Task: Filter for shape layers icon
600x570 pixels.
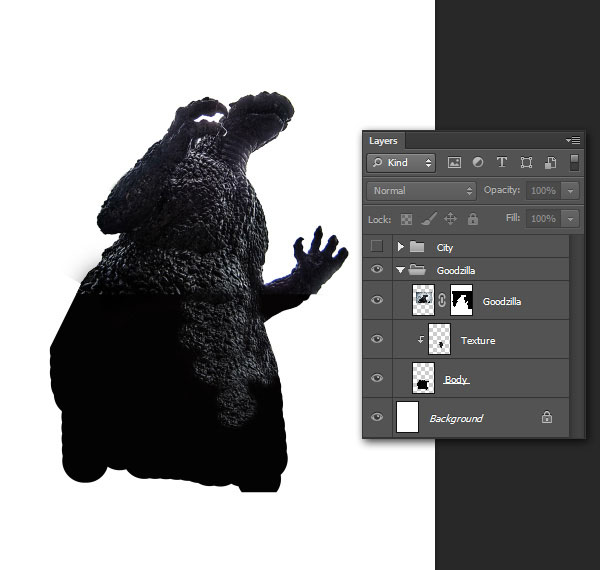Action: coord(526,163)
